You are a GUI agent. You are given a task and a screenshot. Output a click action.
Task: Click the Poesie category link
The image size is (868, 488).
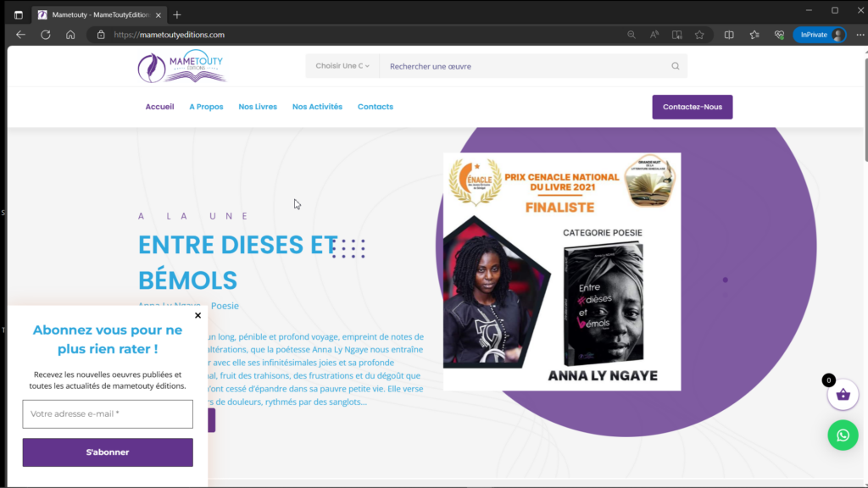225,306
